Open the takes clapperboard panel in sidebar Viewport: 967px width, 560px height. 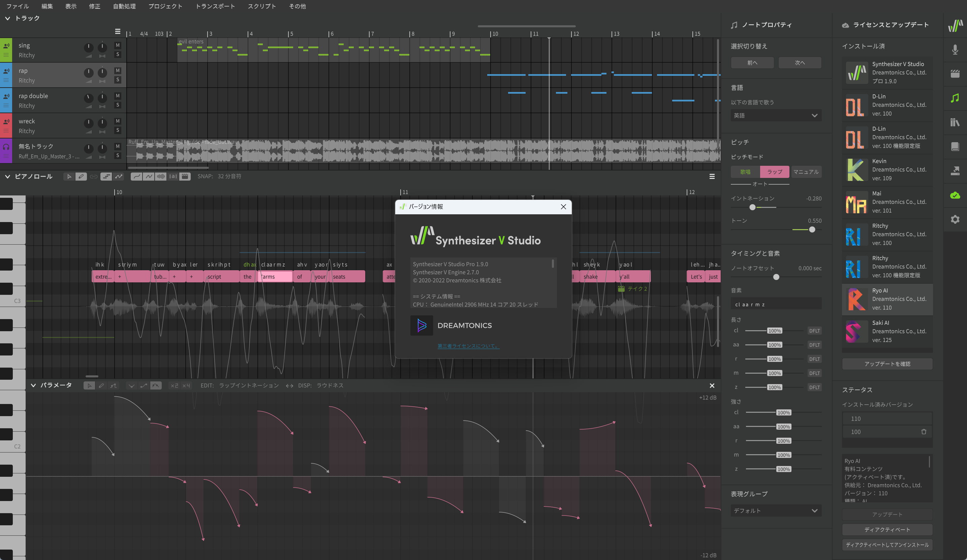[x=955, y=74]
